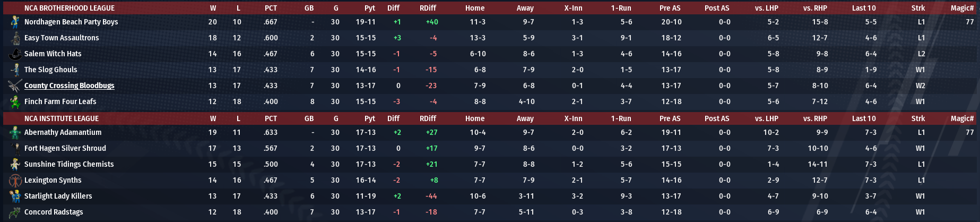Click the Salem Witch Hats hat logo
The height and width of the screenshot is (222, 980).
click(x=15, y=54)
